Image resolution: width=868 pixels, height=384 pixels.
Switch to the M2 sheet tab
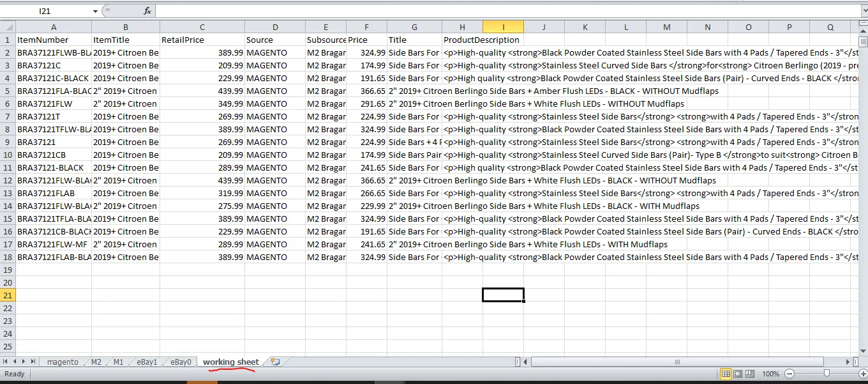96,362
